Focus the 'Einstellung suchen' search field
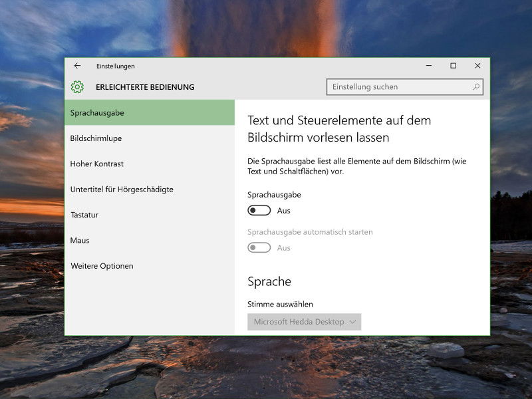 pos(404,87)
